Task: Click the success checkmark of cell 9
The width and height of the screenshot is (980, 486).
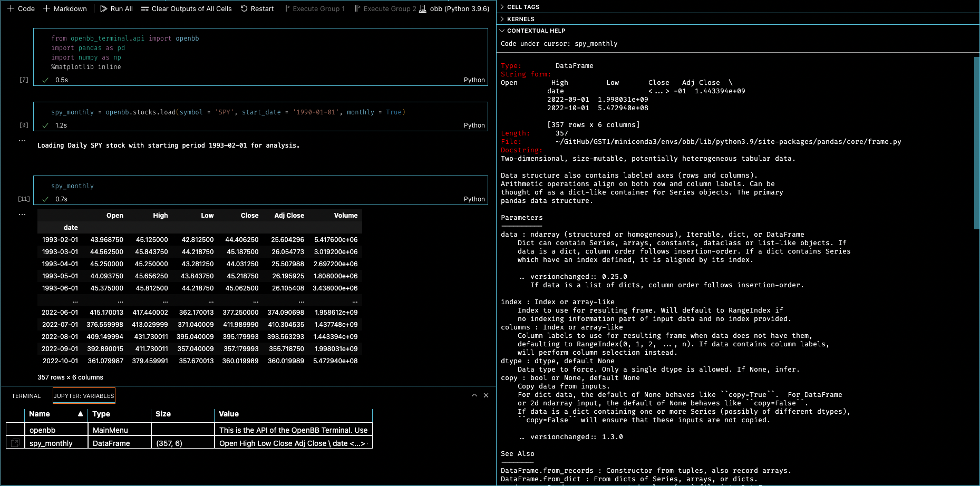Action: tap(45, 125)
